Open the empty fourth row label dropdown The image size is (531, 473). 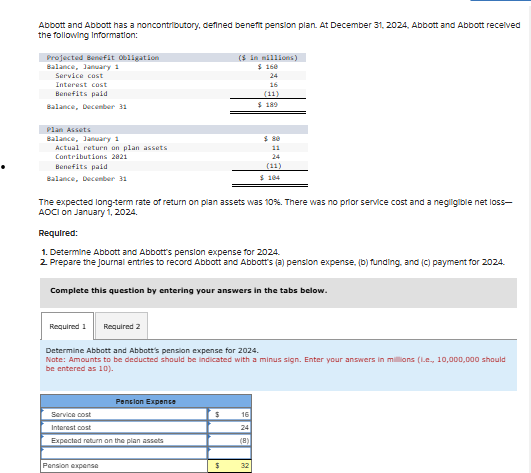coord(124,453)
